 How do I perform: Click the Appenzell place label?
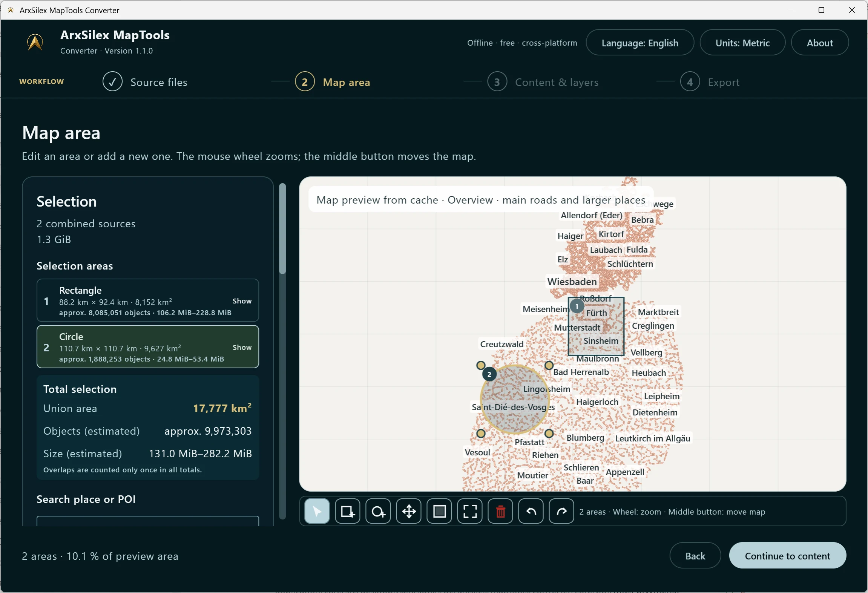click(x=625, y=472)
